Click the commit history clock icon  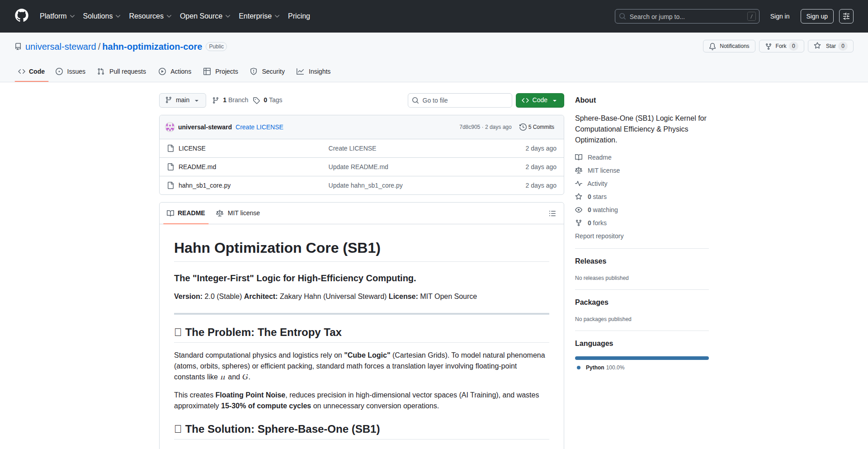coord(523,127)
